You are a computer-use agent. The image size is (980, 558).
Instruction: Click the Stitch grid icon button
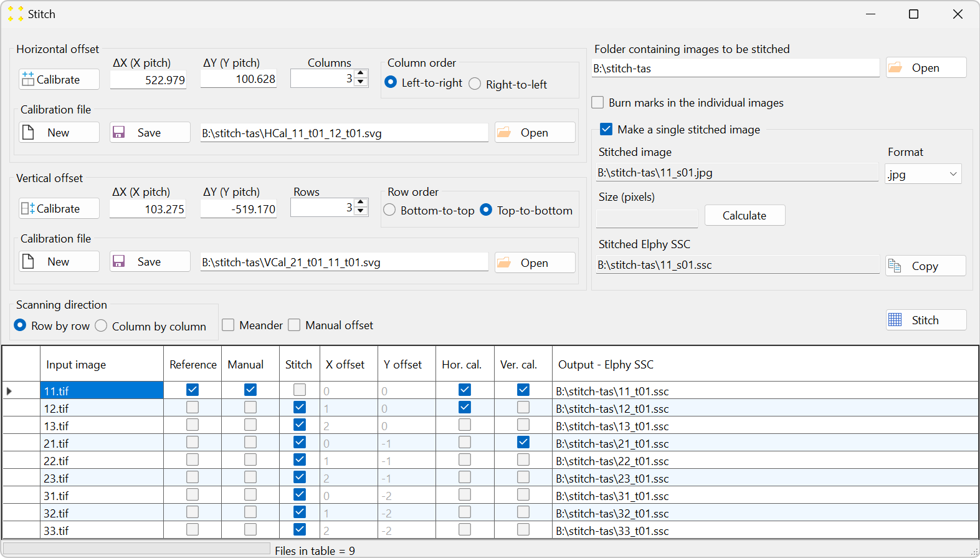[x=926, y=320]
